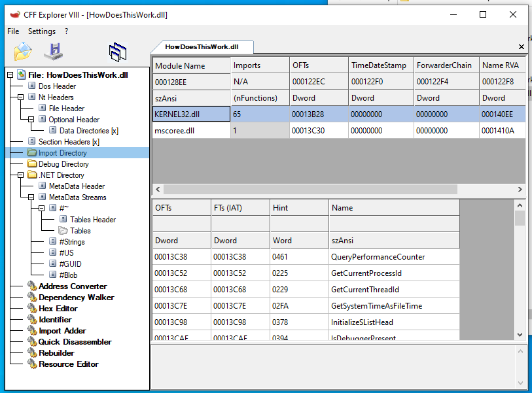Click the Section Headers [x] page icon
532x393 pixels.
click(32, 141)
